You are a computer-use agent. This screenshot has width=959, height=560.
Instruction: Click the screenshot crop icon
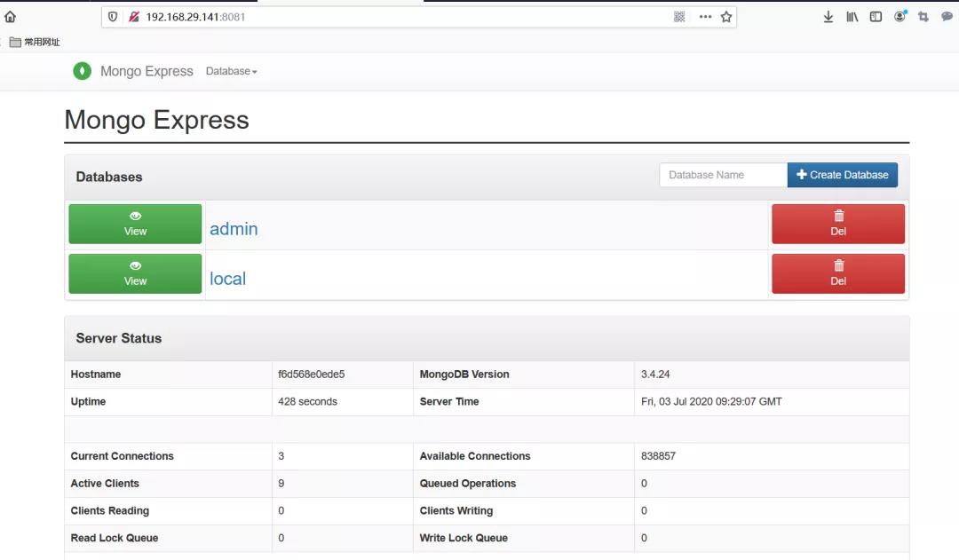pos(923,17)
